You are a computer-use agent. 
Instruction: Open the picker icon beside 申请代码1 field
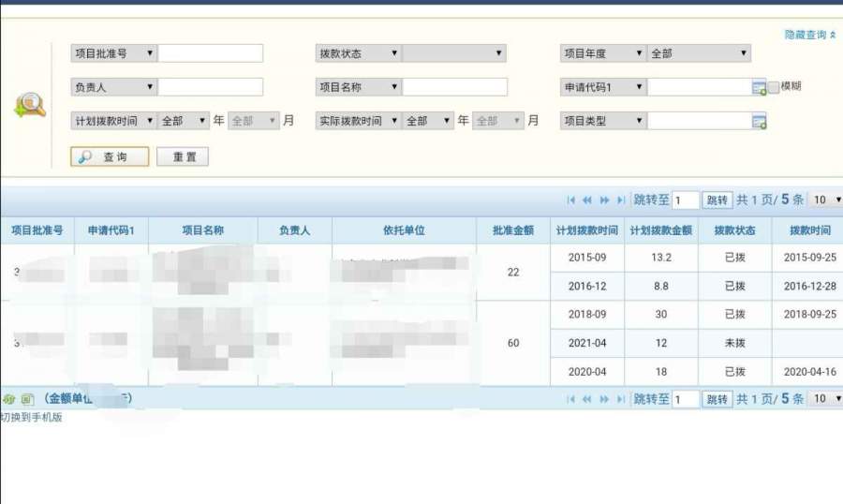coord(759,87)
